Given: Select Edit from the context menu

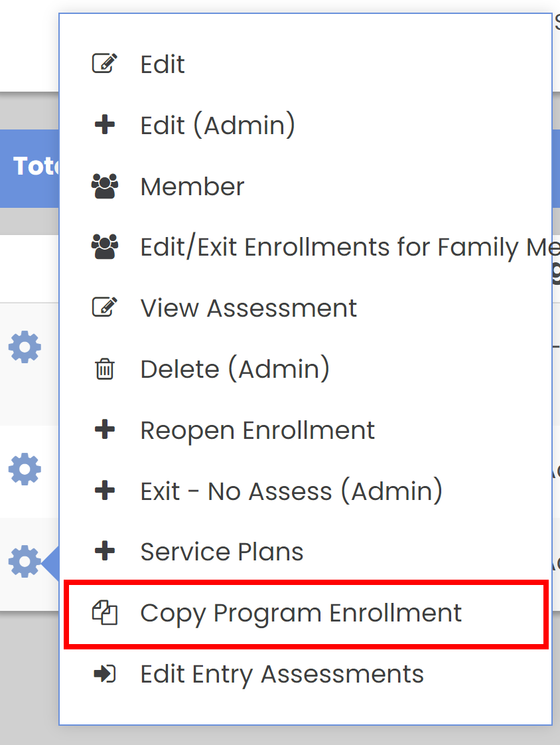Looking at the screenshot, I should click(x=163, y=64).
